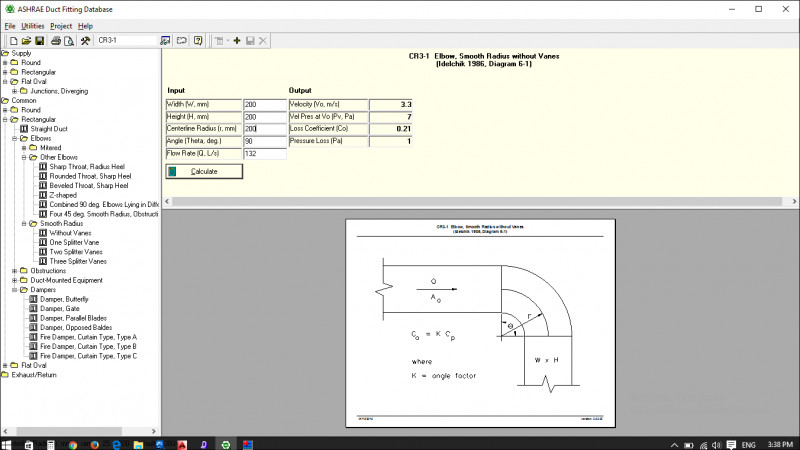The height and width of the screenshot is (450, 800).
Task: Expand the Mitered folder
Action: point(24,148)
